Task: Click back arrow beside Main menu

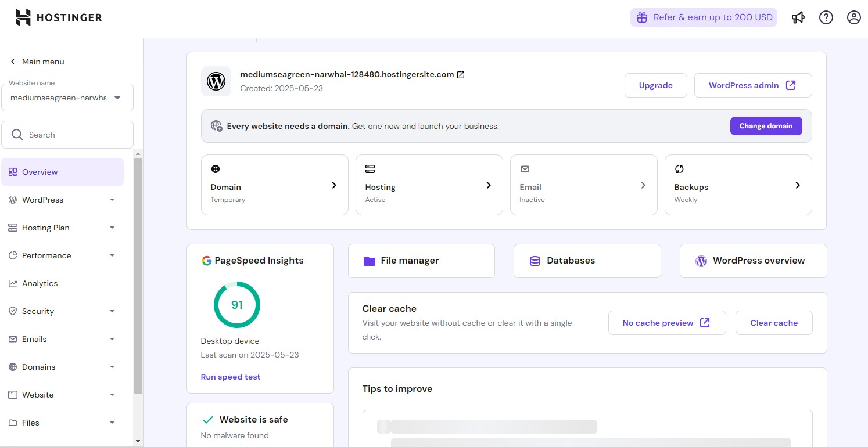Action: [13, 62]
